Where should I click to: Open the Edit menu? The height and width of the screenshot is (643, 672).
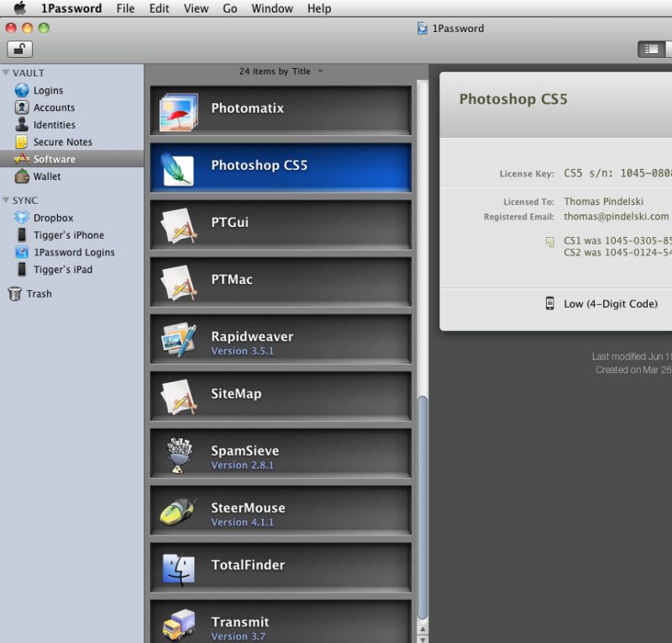(159, 8)
